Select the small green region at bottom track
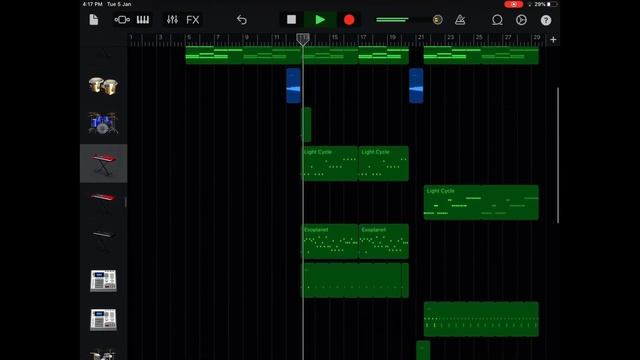The image size is (640, 360). coord(423,351)
